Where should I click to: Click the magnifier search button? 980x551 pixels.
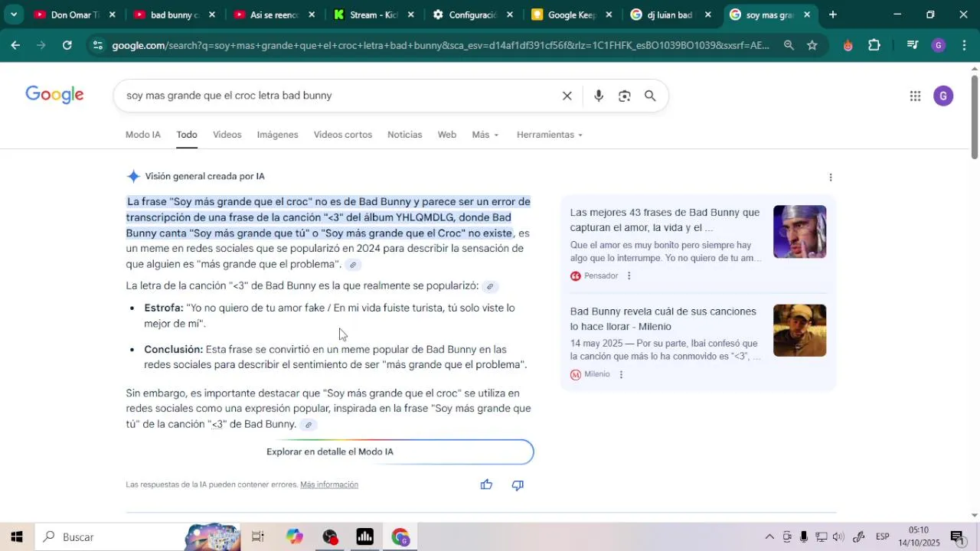coord(650,96)
